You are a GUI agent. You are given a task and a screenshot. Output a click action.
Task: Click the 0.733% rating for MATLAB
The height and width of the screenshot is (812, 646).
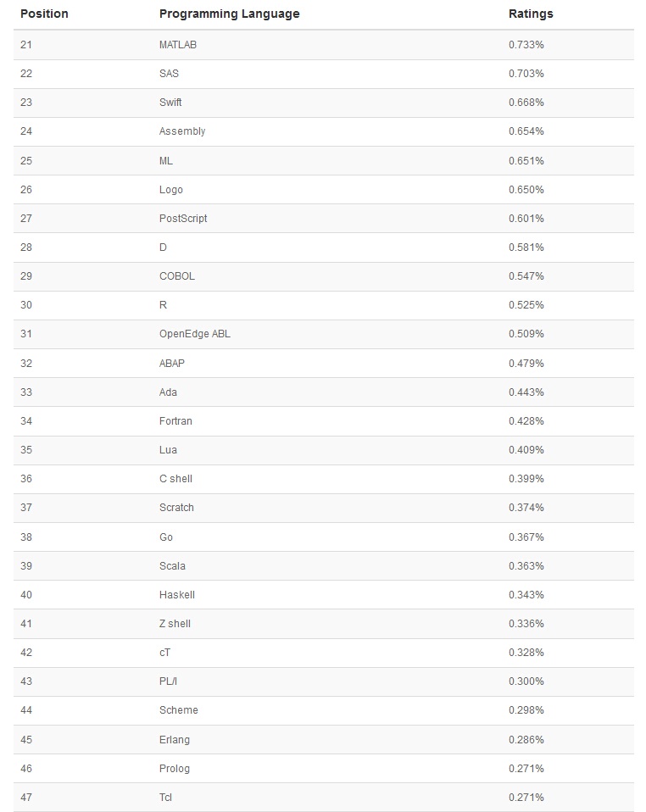tap(526, 45)
